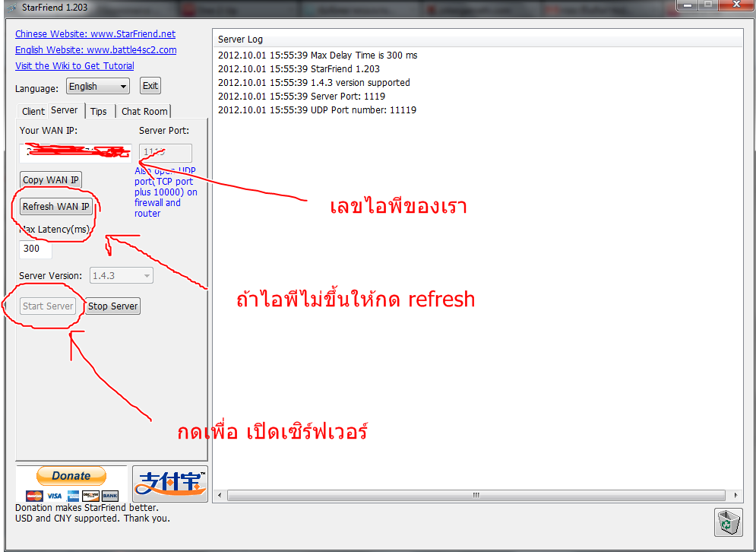The image size is (756, 552).
Task: Minimize the StarFriend window
Action: coord(688,5)
